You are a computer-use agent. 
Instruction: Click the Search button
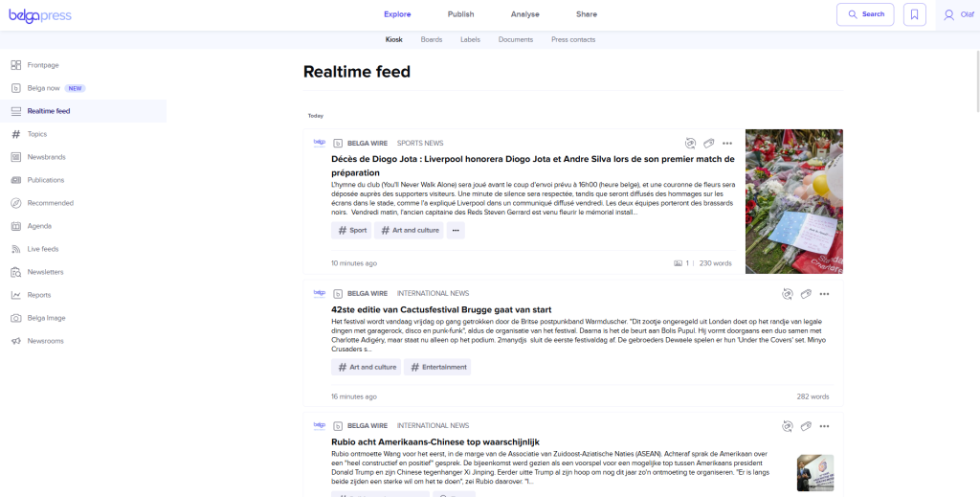coord(864,14)
